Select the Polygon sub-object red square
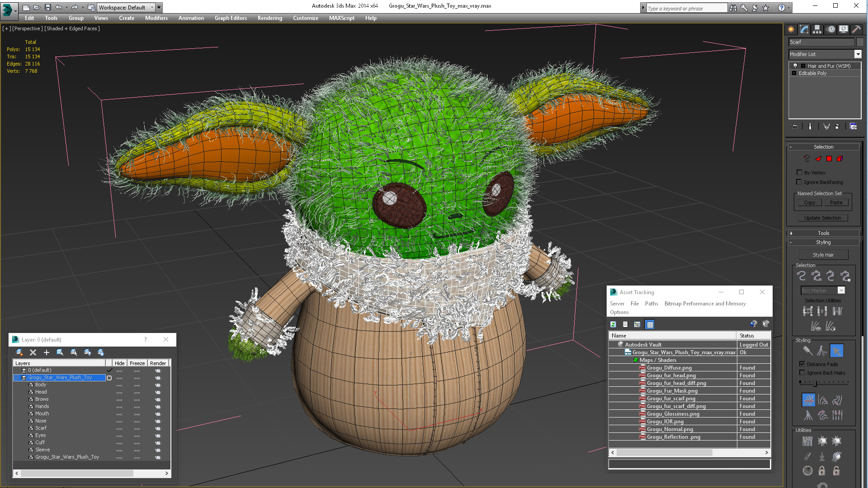Viewport: 868px width, 488px height. [x=829, y=159]
